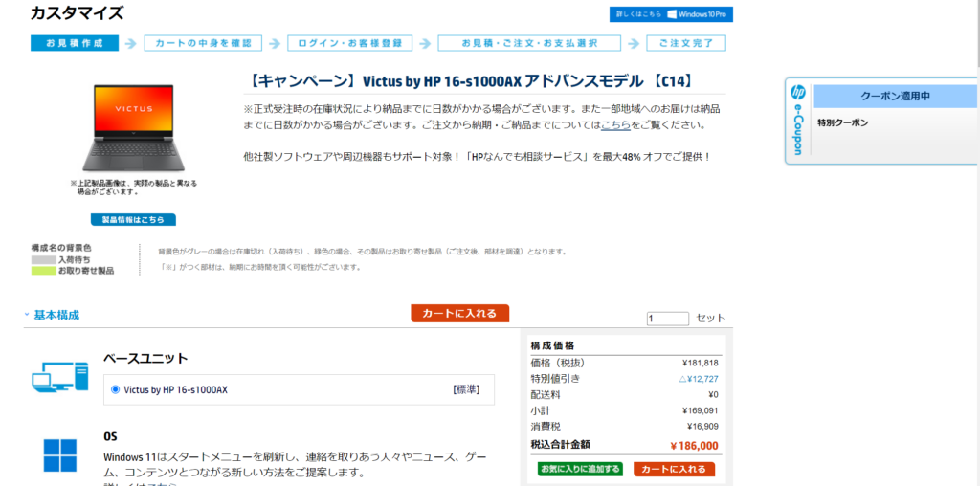This screenshot has height=486, width=980.
Task: Click the 税込合計金額 ¥186,000 total
Action: tap(694, 446)
